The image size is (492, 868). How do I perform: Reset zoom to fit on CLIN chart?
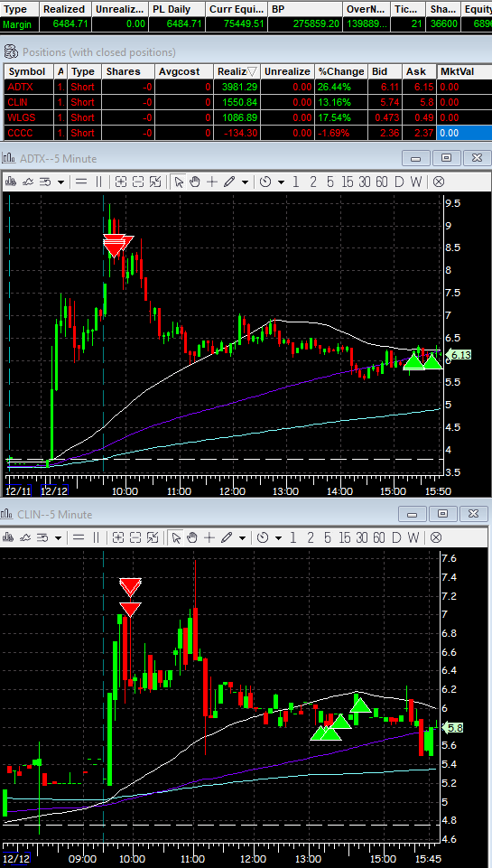pos(153,537)
